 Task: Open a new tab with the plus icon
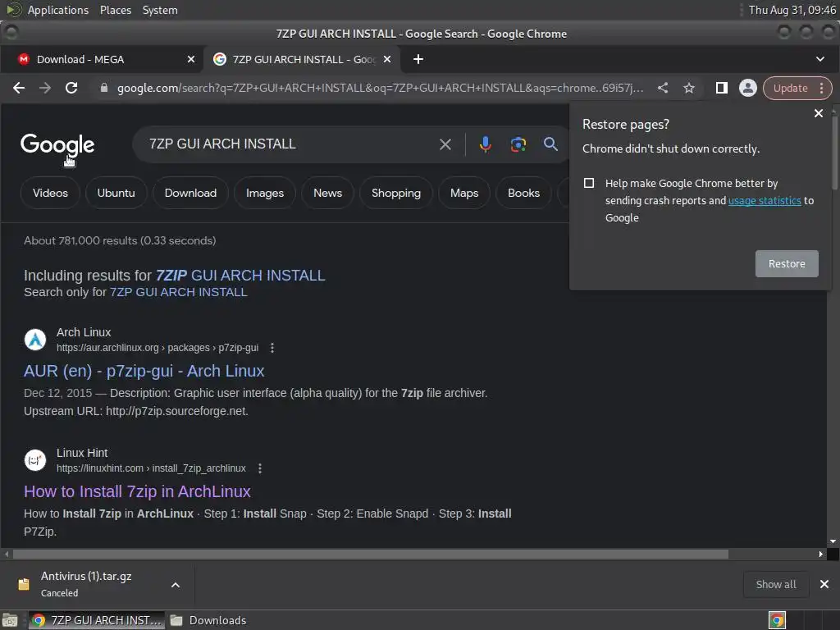[x=418, y=59]
